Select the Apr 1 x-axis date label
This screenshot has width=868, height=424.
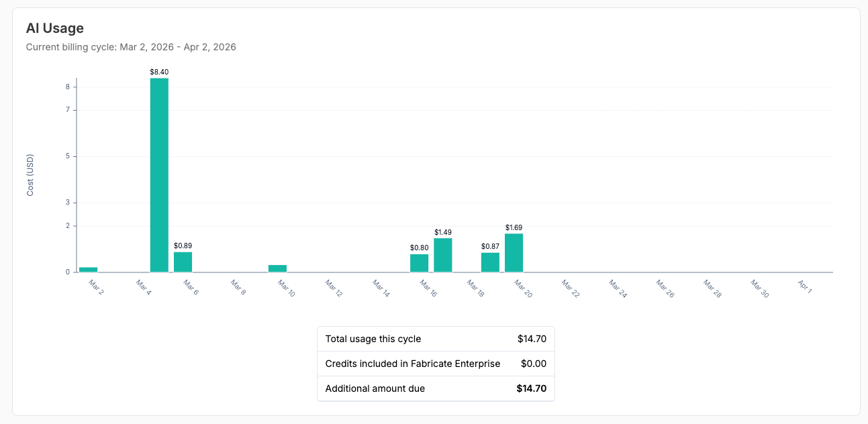805,287
